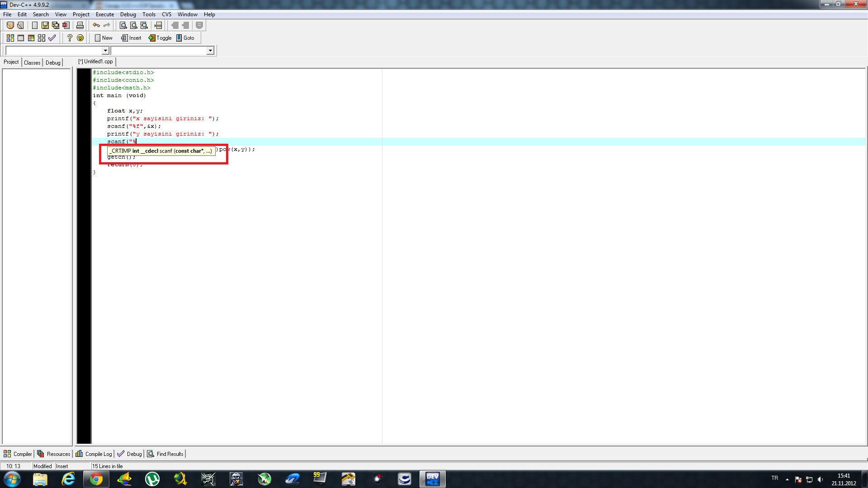Open the Resources bottom tab
The width and height of the screenshot is (868, 488).
pos(54,454)
